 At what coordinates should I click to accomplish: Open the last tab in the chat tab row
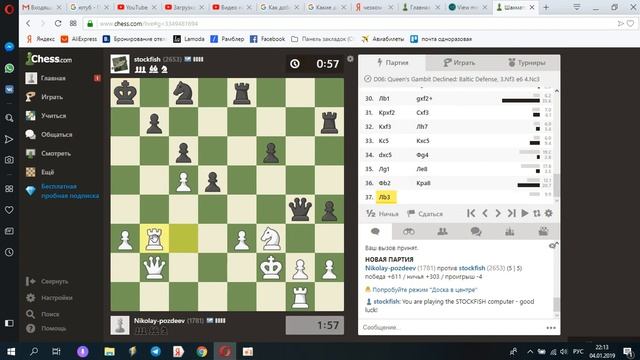(x=543, y=232)
